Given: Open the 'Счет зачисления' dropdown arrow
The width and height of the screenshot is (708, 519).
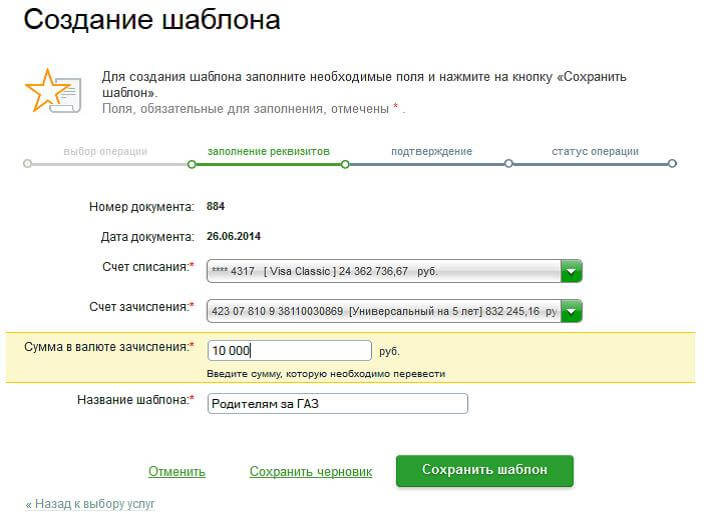Looking at the screenshot, I should point(571,311).
